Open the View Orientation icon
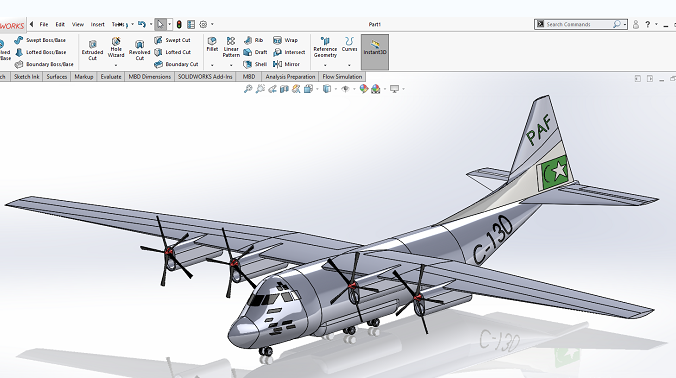The height and width of the screenshot is (378, 676). point(308,89)
